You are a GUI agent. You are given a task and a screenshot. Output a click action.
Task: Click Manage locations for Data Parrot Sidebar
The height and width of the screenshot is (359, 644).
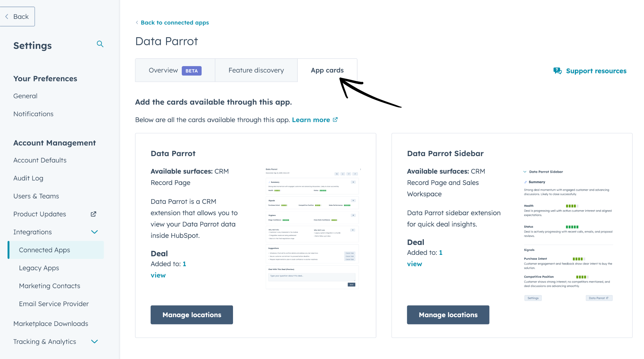pyautogui.click(x=448, y=315)
